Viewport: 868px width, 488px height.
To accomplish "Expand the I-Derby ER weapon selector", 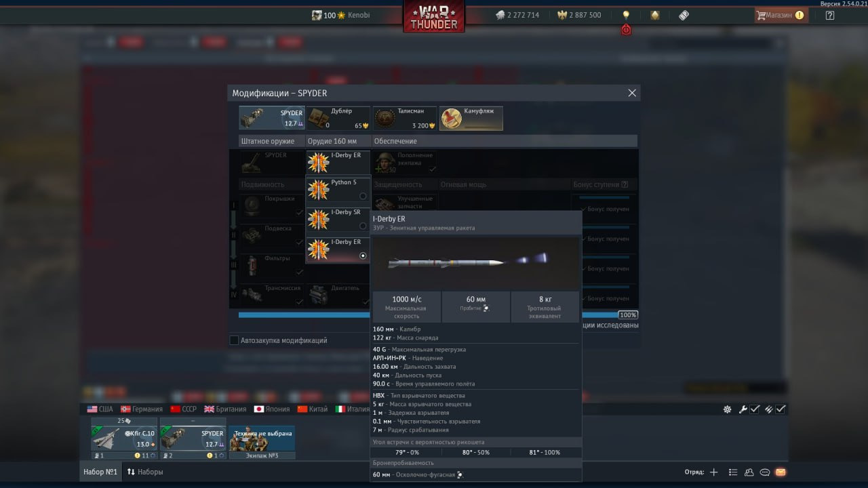I will click(338, 163).
